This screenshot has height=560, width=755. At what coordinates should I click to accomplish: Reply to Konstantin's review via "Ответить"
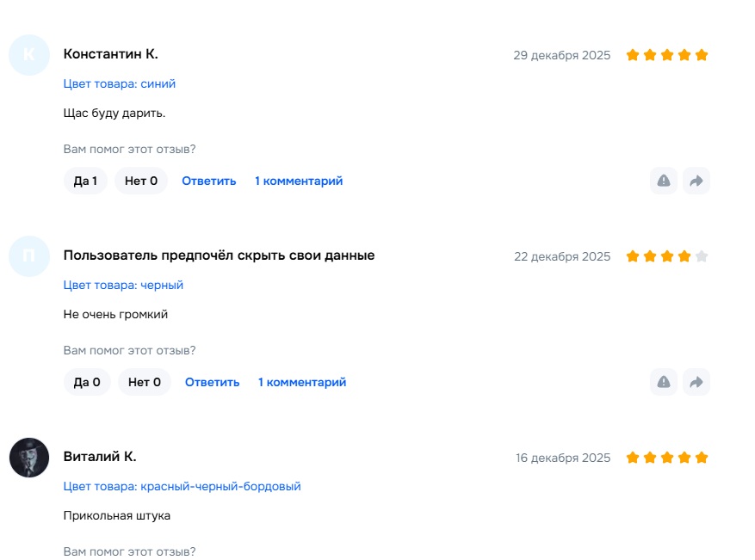[x=208, y=181]
